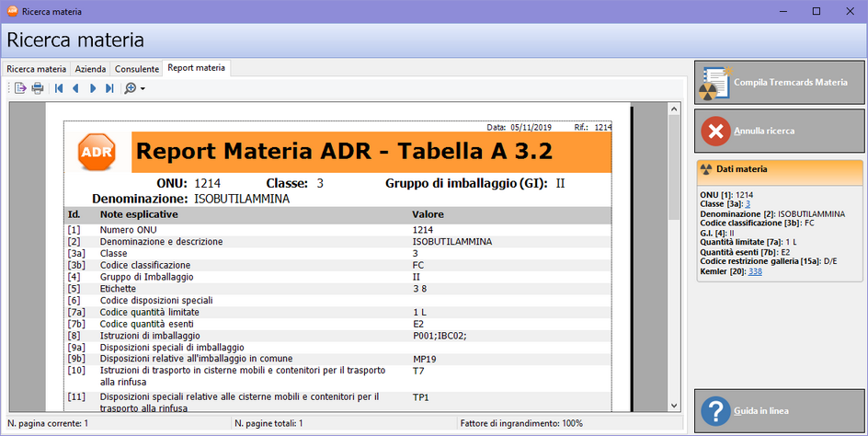Screen dimensions: 868x436
Task: Select the Consulente tab
Action: click(136, 69)
